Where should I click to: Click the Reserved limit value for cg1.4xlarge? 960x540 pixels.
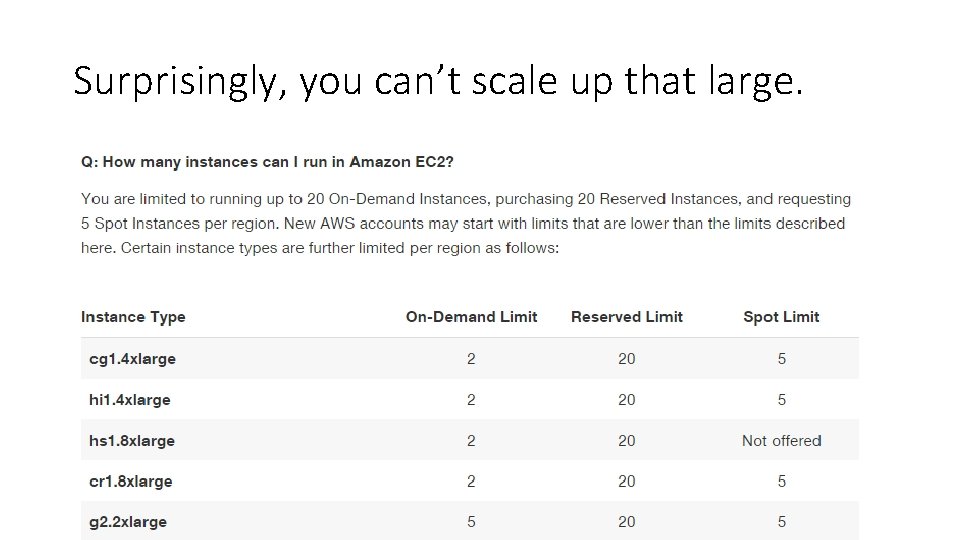[626, 359]
